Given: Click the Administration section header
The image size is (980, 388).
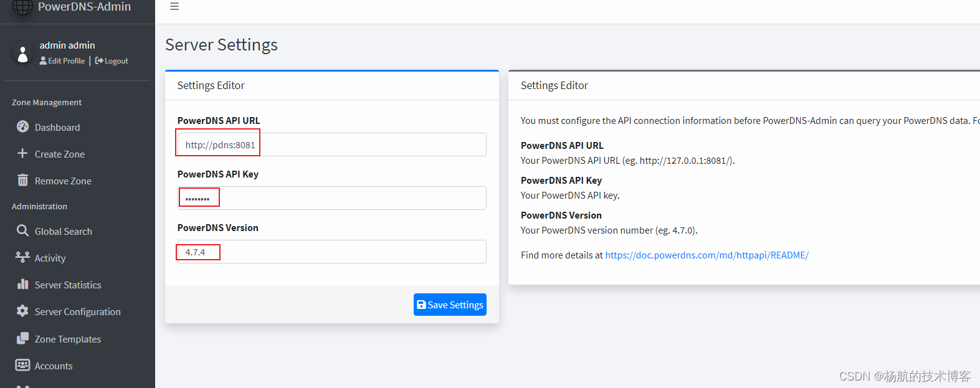Looking at the screenshot, I should pos(39,206).
